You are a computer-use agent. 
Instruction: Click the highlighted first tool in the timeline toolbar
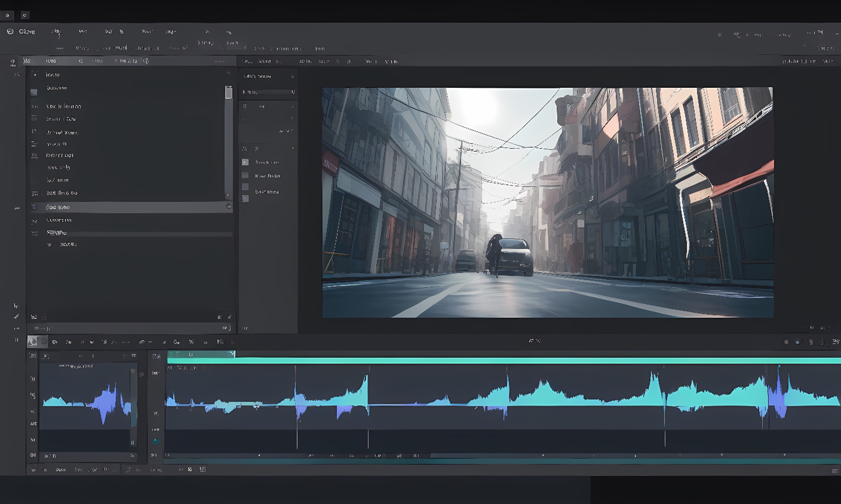(33, 342)
